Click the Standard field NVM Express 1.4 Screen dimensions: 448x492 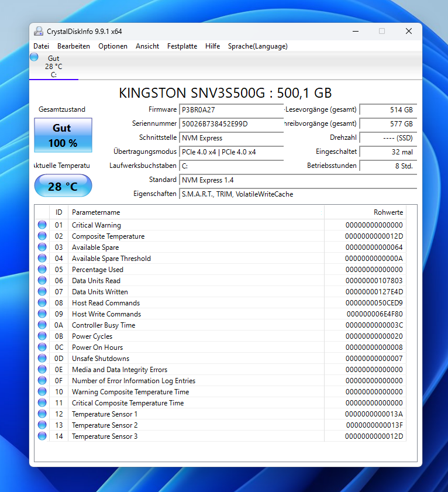tap(298, 180)
